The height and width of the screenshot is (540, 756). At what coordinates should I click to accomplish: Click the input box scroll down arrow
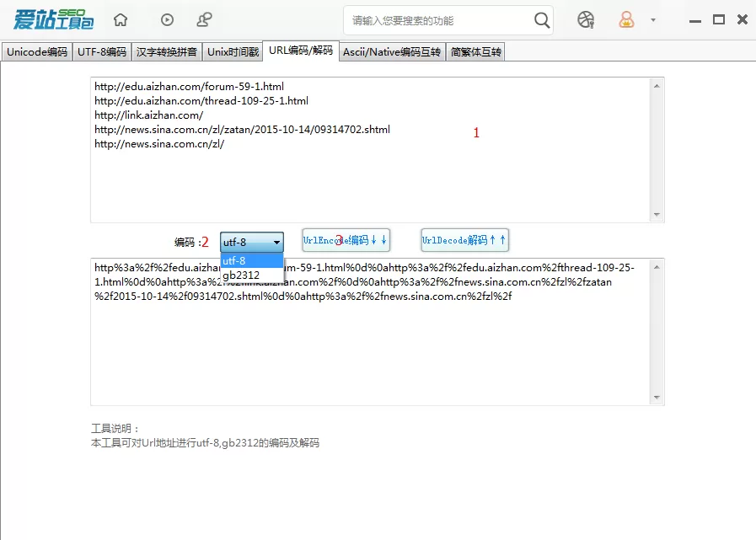pos(657,215)
